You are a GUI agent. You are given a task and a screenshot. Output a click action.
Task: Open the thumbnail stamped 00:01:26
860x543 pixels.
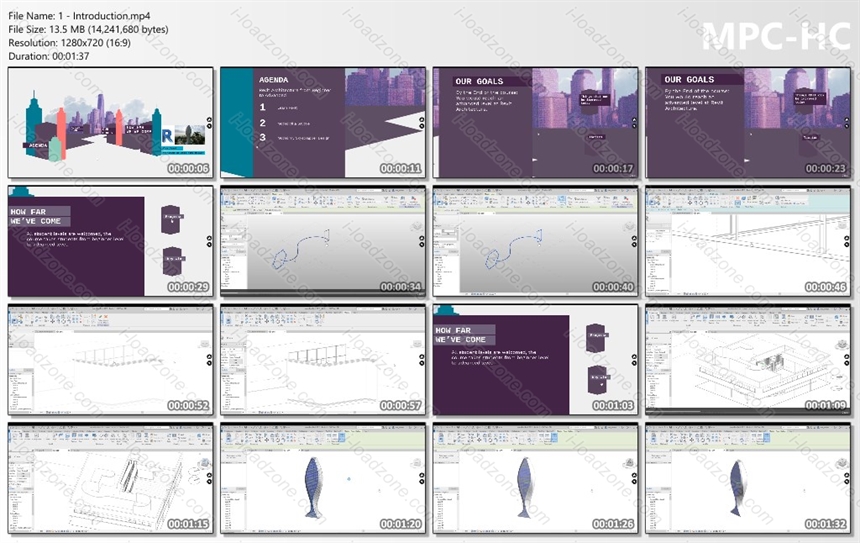pos(536,478)
